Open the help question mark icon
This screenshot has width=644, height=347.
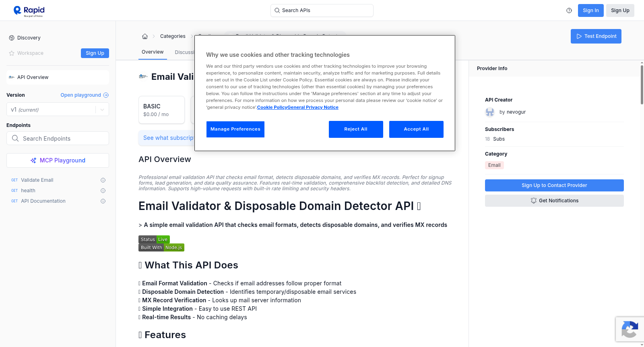click(569, 10)
